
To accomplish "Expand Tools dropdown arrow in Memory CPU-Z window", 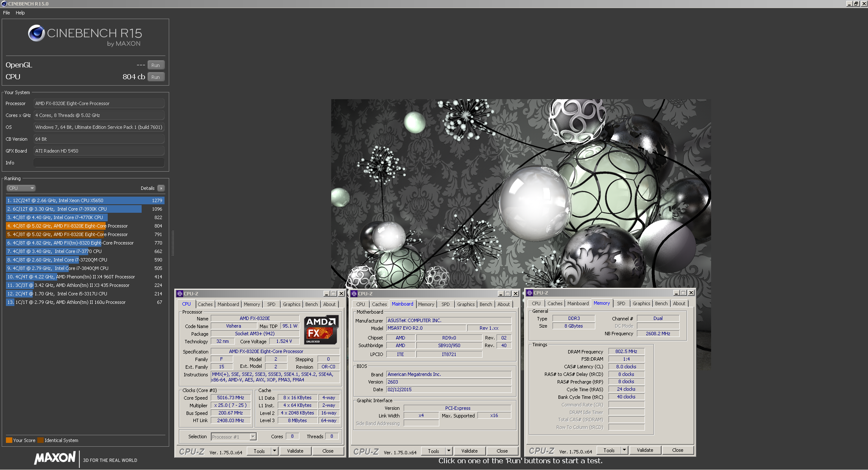I will (625, 450).
